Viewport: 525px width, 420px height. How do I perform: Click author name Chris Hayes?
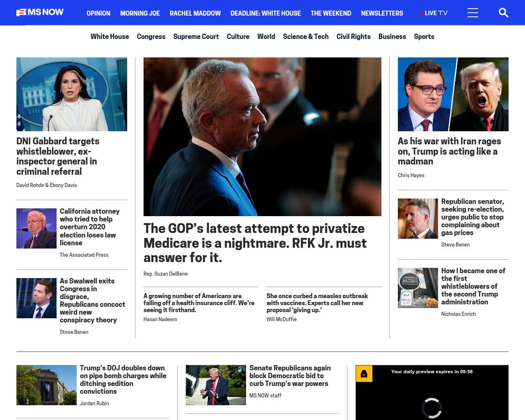click(x=411, y=175)
